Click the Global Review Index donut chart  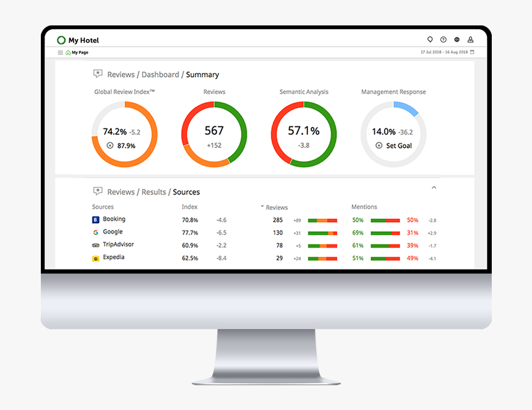tap(124, 134)
